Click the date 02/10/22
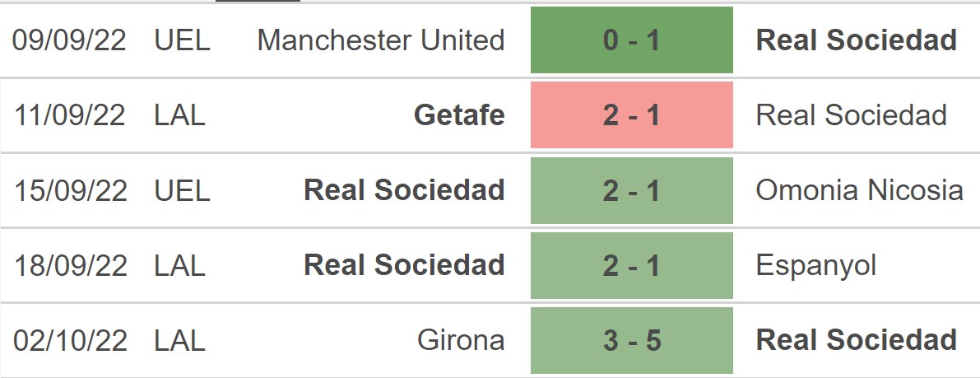Screen dimensions: 980x378 [70, 340]
